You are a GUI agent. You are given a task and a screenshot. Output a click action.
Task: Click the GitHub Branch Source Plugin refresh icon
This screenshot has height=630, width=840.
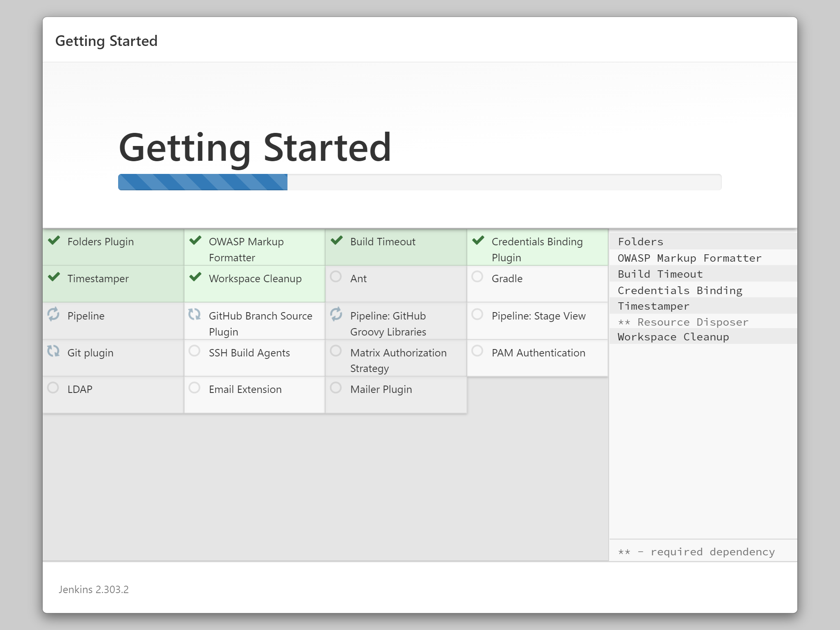tap(195, 314)
